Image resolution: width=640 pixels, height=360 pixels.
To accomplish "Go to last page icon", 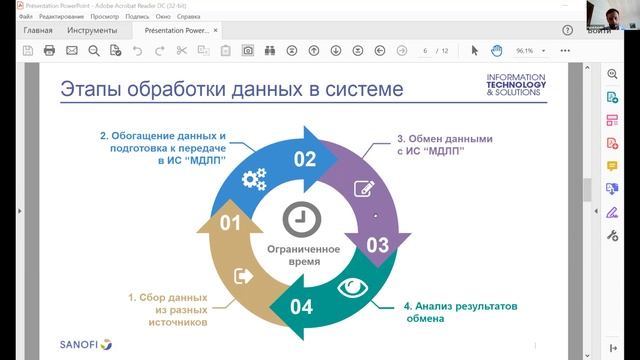I will point(358,51).
